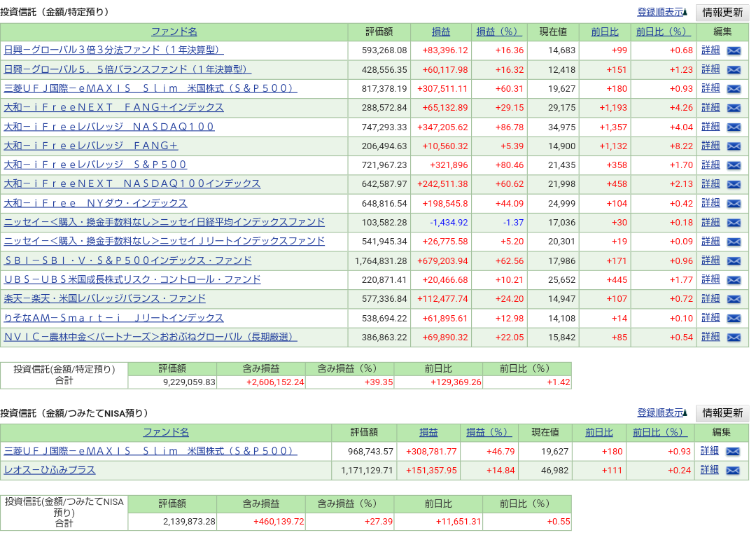Click 登録順表示 link above つみたてNISA table
Viewport: 756px width, 535px height.
point(660,412)
